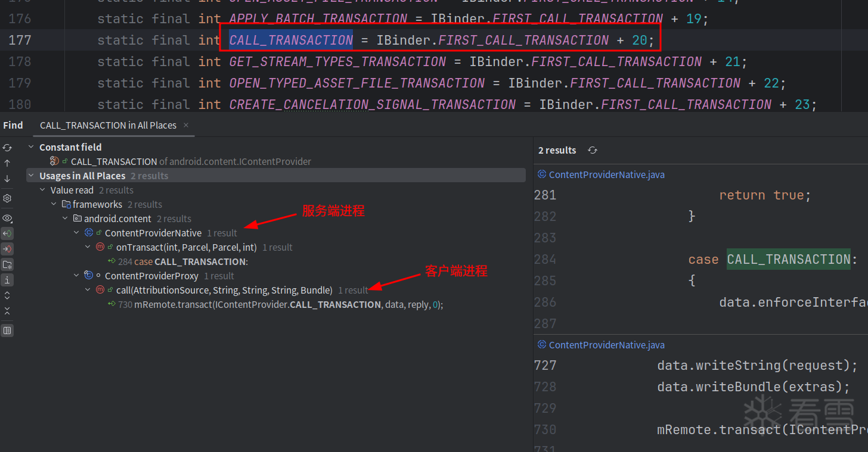Viewport: 868px width, 452px height.
Task: Click the class icon above line 727
Action: 542,345
